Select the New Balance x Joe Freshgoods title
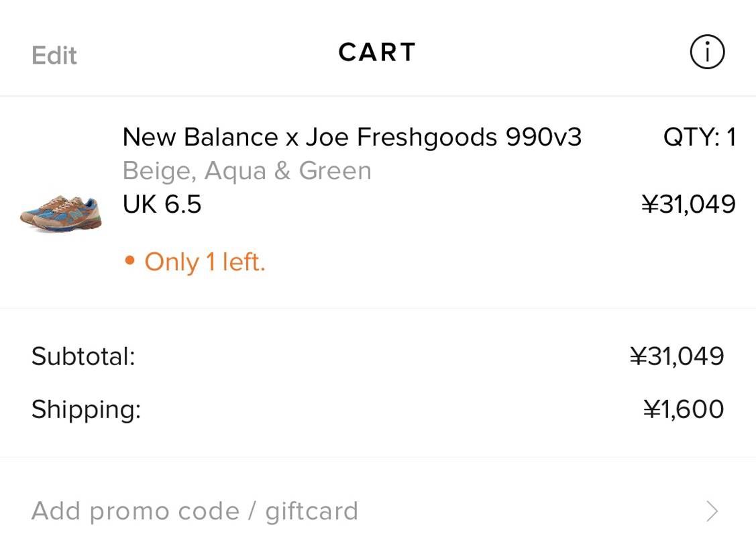Viewport: 756px width, 557px height. coord(352,137)
